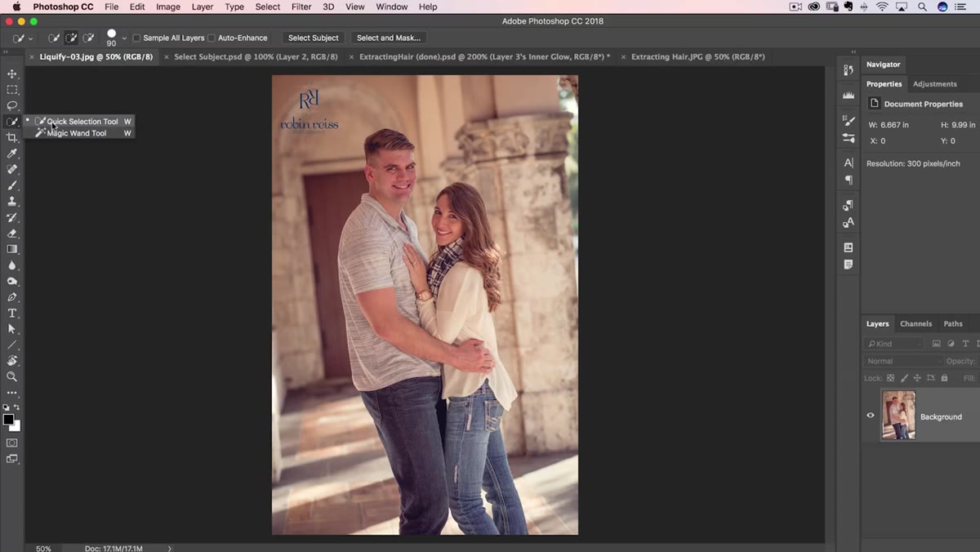Viewport: 980px width, 552px height.
Task: Click the foreground color swatch
Action: pyautogui.click(x=8, y=420)
